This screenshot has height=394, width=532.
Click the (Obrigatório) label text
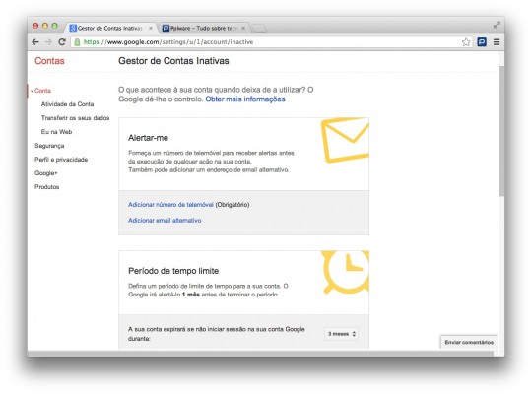click(x=233, y=205)
